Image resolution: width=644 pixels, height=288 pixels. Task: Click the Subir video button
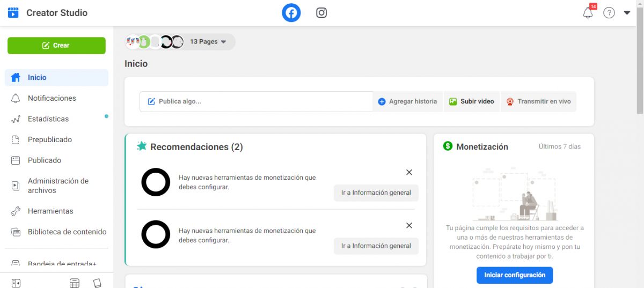tap(472, 101)
